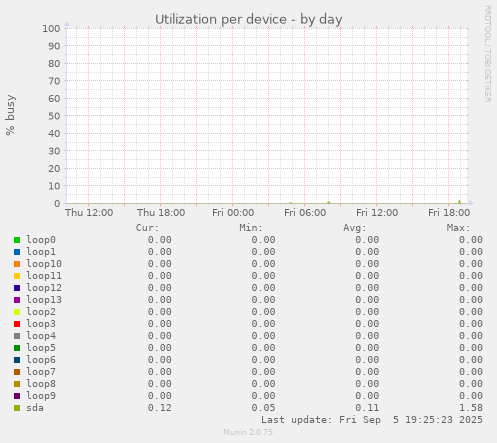Select the loop2 legend label

(41, 312)
